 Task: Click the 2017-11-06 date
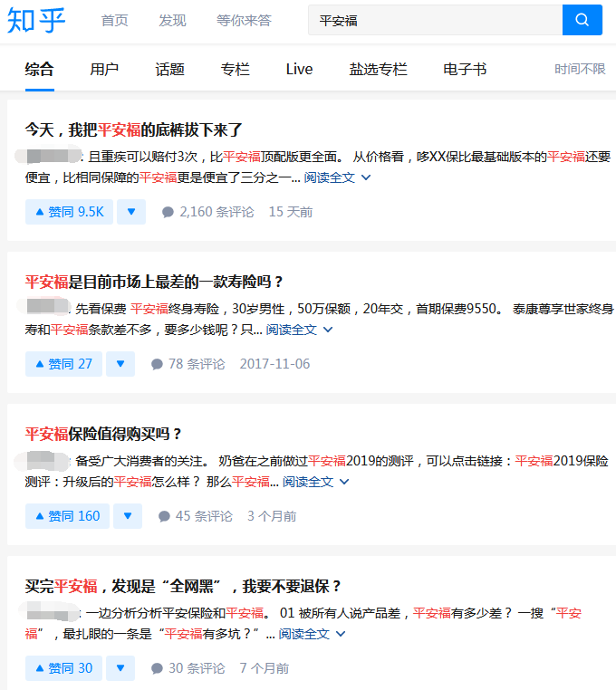pyautogui.click(x=274, y=364)
